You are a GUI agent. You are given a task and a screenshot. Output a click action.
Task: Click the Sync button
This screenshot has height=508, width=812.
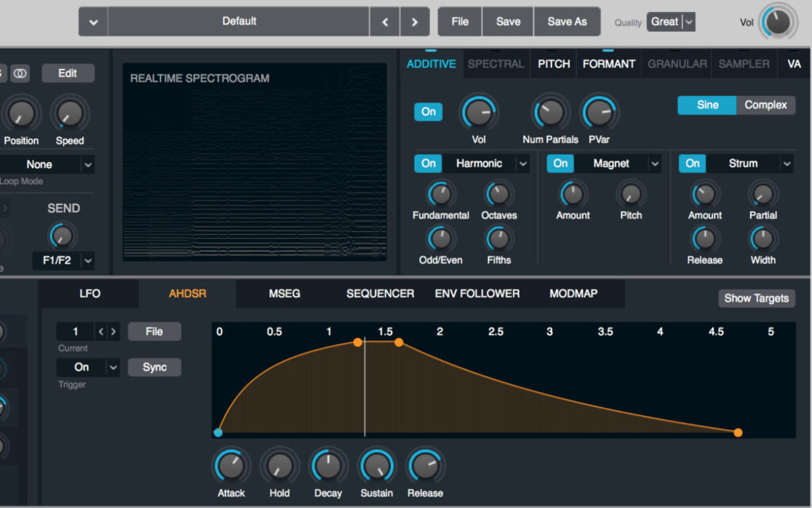point(155,368)
